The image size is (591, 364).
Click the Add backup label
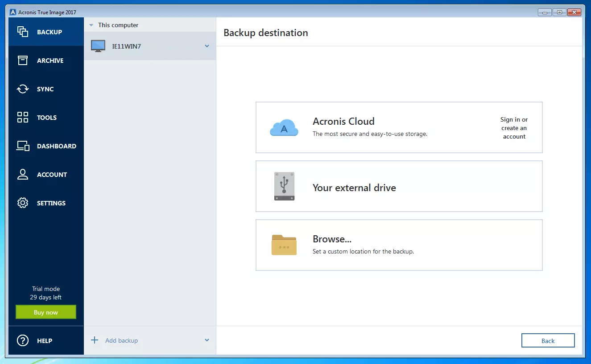pyautogui.click(x=121, y=340)
